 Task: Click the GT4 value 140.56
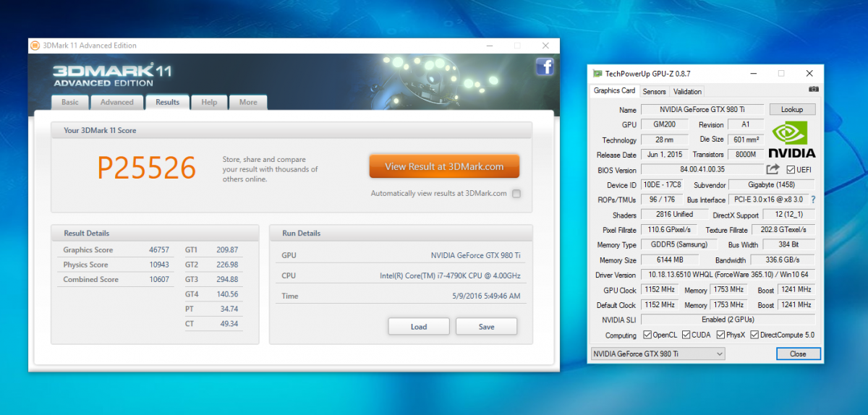[x=227, y=294]
